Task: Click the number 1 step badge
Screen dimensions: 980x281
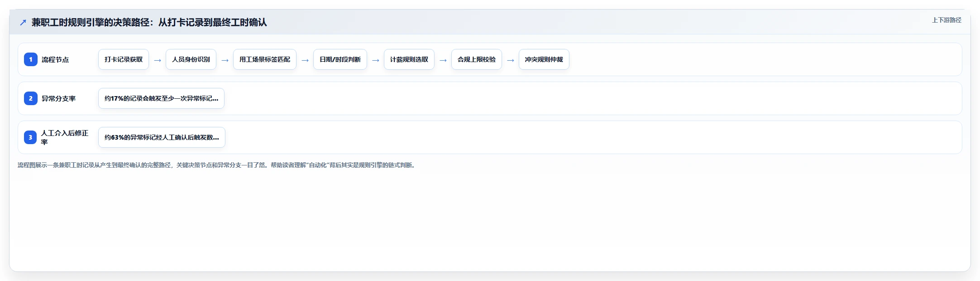Action: click(31, 59)
